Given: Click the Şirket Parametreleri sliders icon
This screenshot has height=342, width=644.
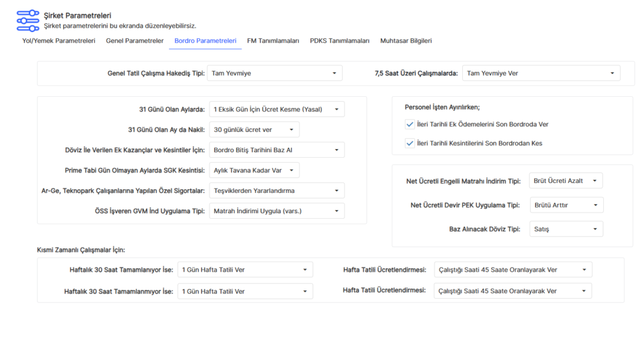Looking at the screenshot, I should [26, 20].
